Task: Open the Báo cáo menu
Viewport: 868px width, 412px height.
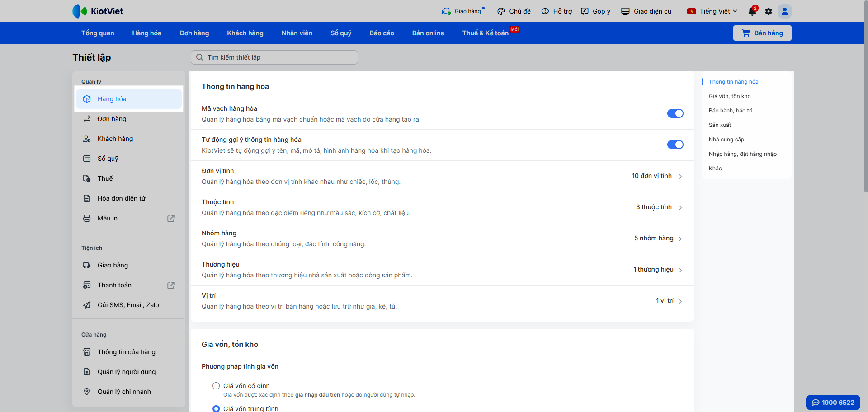Action: pos(382,33)
